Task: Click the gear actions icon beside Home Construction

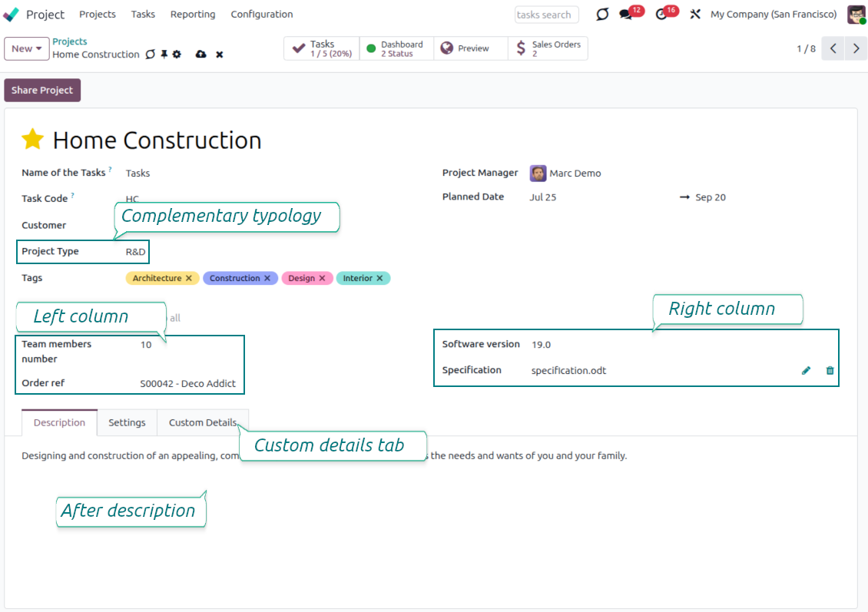Action: pyautogui.click(x=177, y=55)
